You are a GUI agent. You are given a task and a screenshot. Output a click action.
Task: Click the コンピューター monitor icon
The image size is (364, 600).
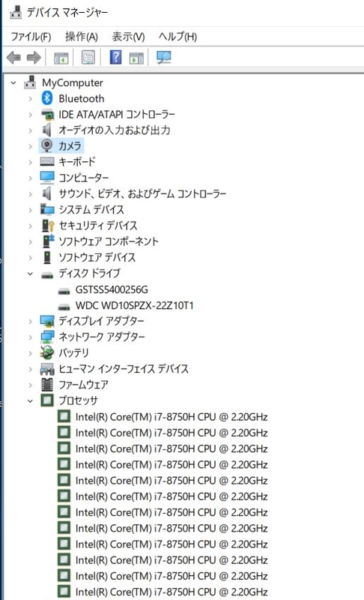[47, 178]
